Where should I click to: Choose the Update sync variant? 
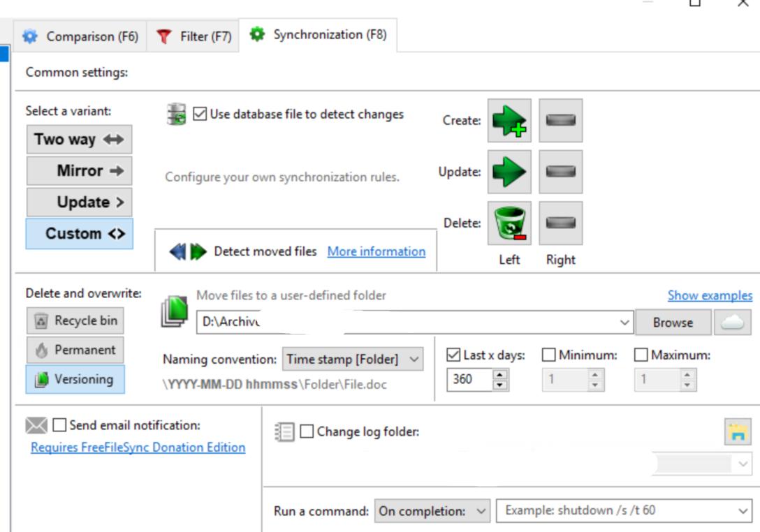(x=79, y=202)
